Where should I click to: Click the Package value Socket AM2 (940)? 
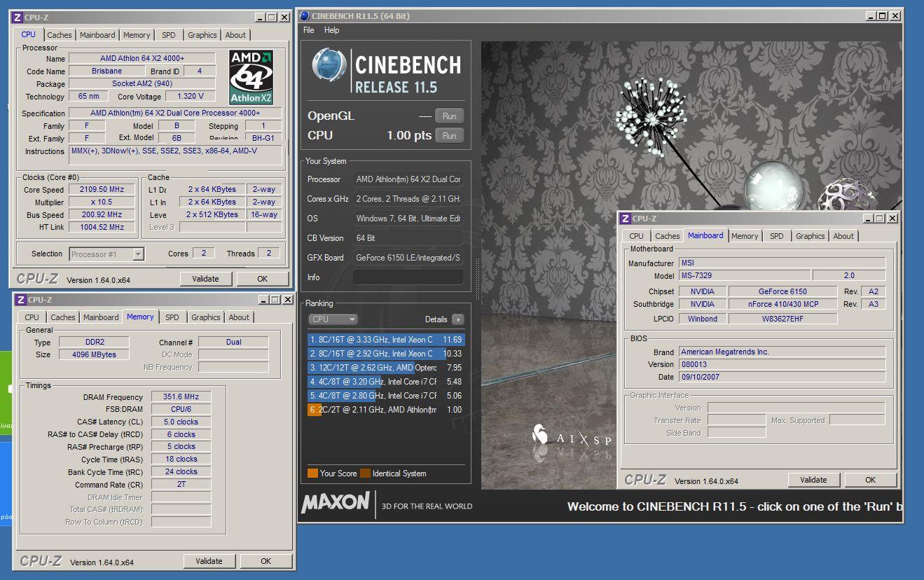coord(142,84)
